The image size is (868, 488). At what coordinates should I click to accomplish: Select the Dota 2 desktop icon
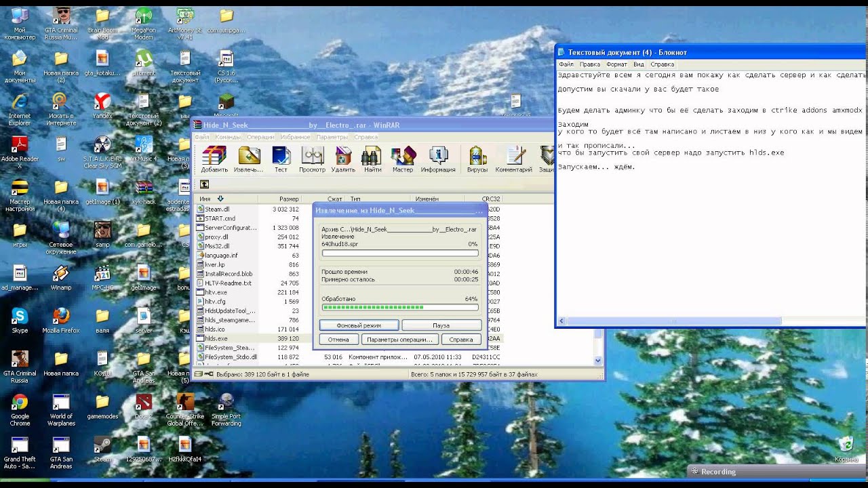coord(144,402)
